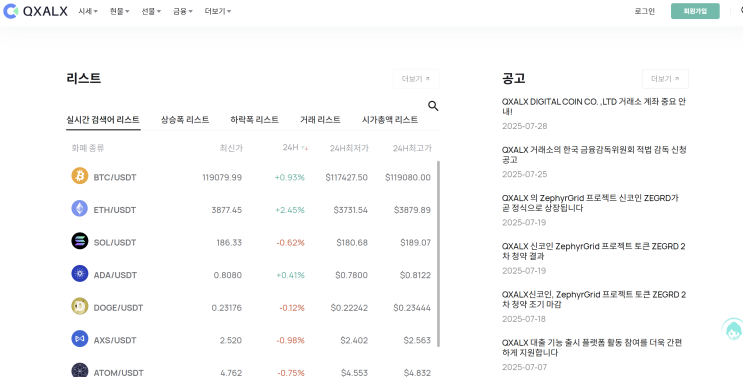Viewport: 743px width, 377px height.
Task: Click the Dogecoin coin icon
Action: pos(80,306)
